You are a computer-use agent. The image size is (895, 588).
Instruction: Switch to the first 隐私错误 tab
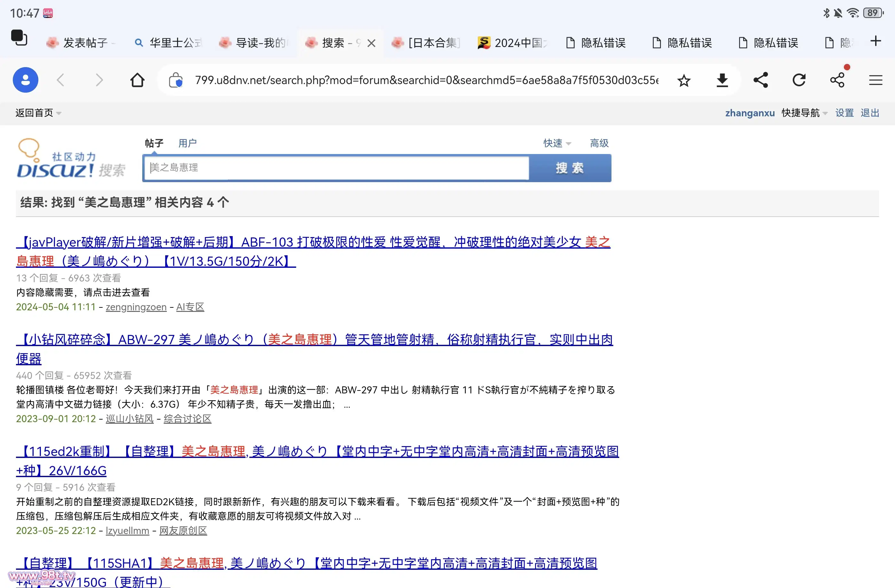(596, 43)
